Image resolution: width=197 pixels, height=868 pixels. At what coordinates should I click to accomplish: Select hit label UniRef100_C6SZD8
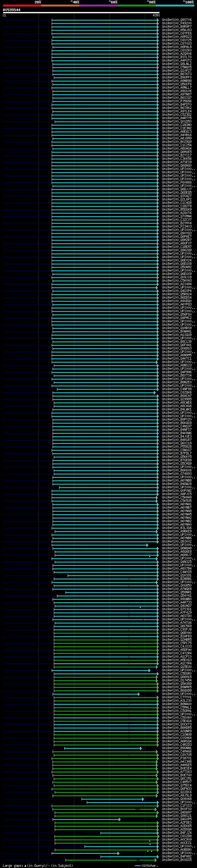click(177, 836)
